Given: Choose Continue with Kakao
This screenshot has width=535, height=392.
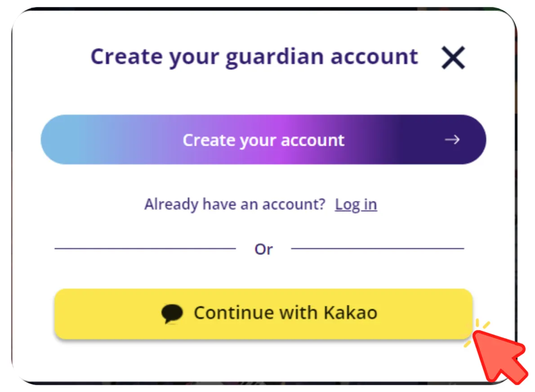Looking at the screenshot, I should [x=263, y=314].
